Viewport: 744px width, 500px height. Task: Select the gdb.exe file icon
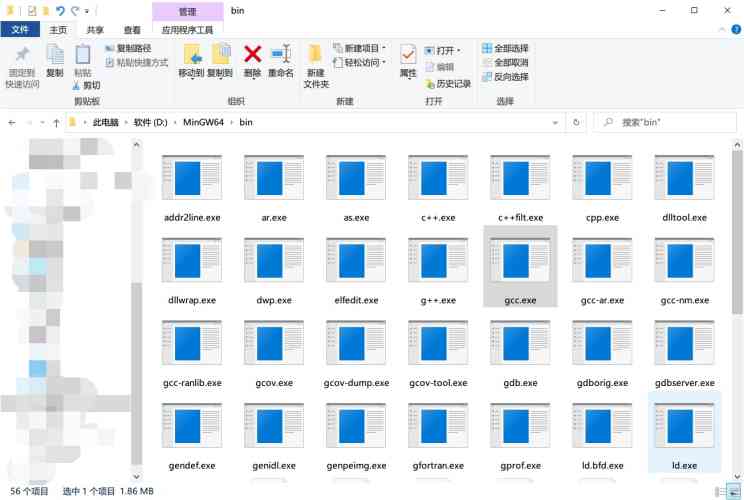[520, 343]
